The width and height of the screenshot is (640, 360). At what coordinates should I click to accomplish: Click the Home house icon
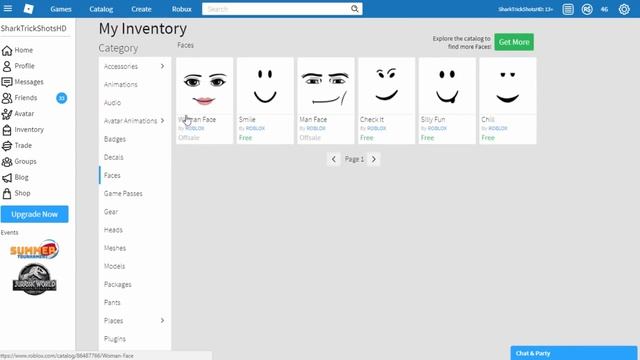pyautogui.click(x=7, y=50)
